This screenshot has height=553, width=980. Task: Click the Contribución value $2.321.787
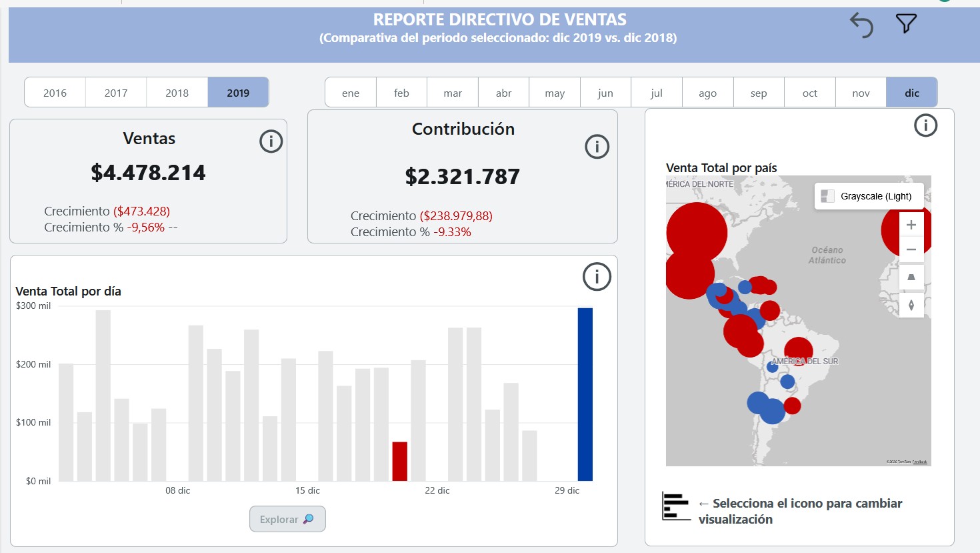(463, 177)
